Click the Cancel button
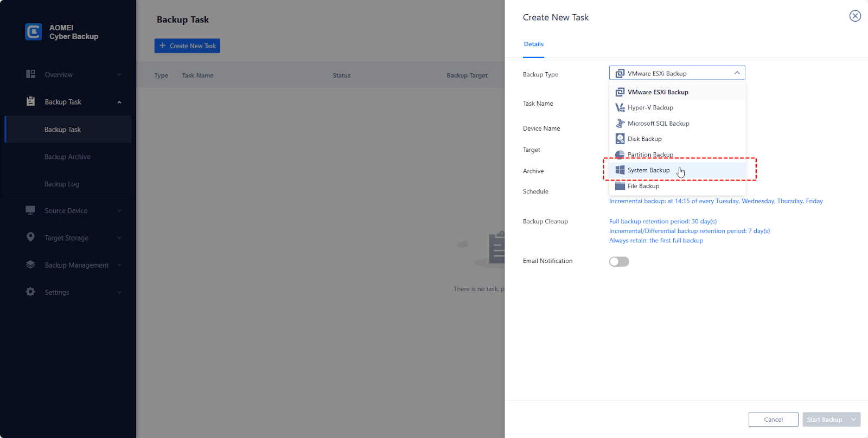The height and width of the screenshot is (438, 868). click(773, 420)
